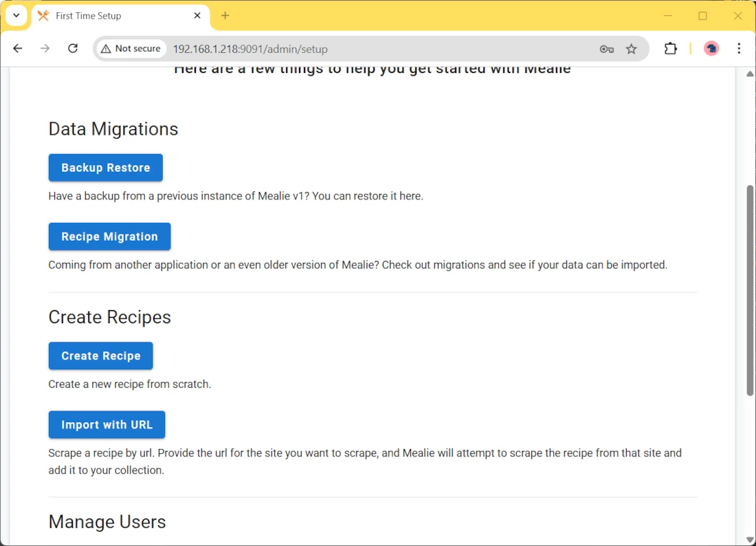Open the Chrome three-dot menu

click(x=739, y=49)
